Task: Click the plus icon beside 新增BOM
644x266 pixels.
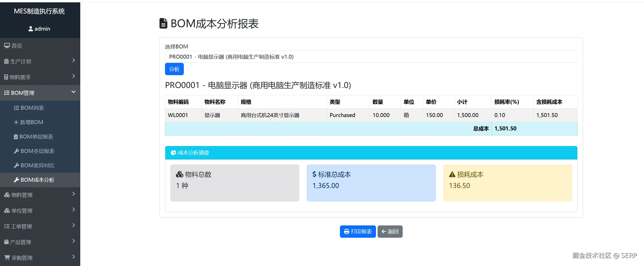Action: tap(16, 122)
